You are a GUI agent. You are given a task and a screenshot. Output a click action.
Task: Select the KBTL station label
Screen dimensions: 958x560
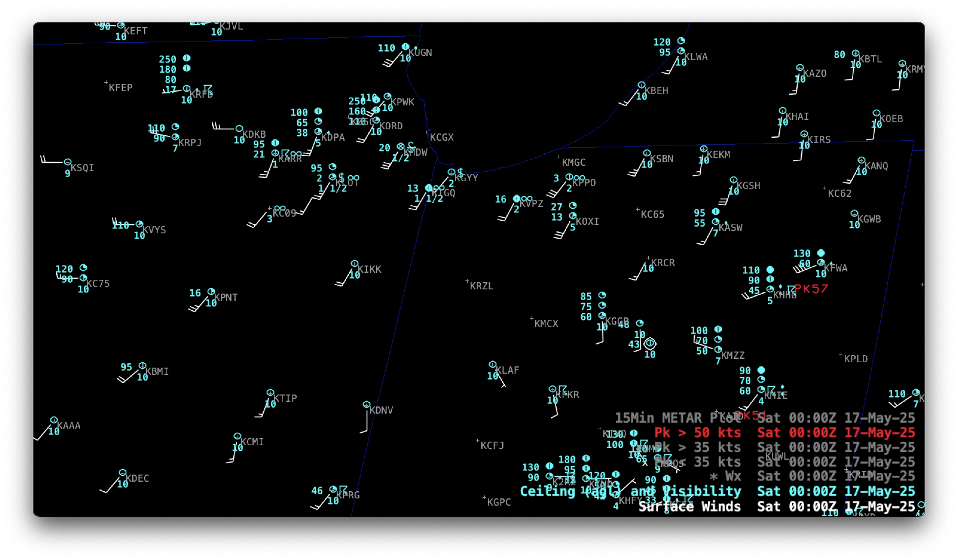click(x=870, y=59)
